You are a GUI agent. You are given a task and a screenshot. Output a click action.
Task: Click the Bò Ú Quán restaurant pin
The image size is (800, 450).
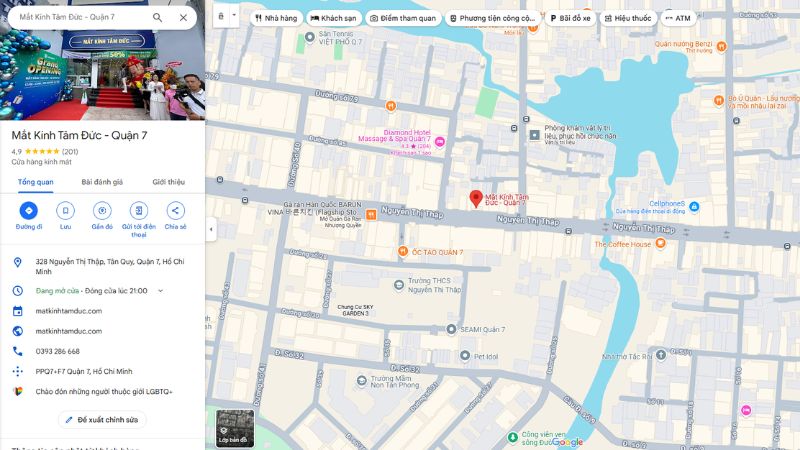click(718, 101)
